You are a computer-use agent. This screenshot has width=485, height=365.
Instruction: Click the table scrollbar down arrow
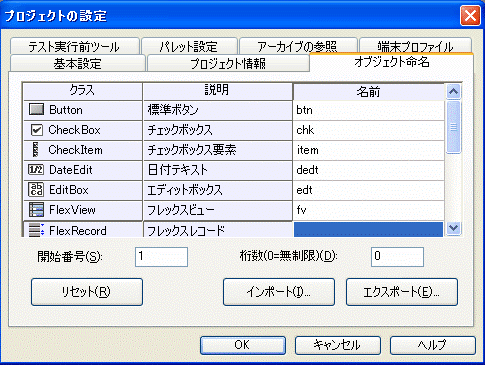point(453,228)
